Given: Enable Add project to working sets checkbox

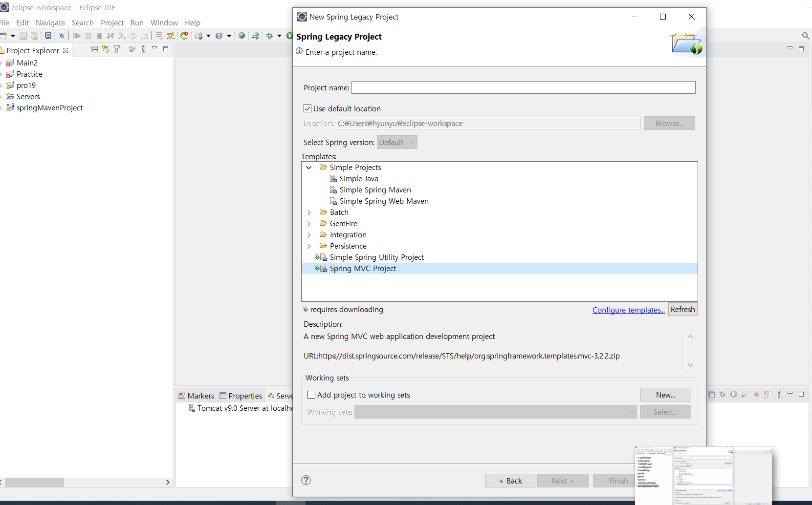Looking at the screenshot, I should [x=311, y=395].
